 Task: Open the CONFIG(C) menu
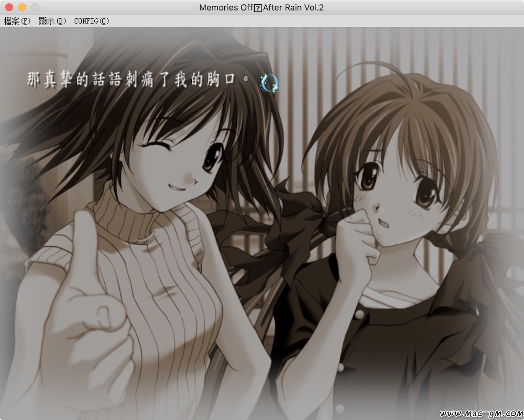pyautogui.click(x=92, y=21)
